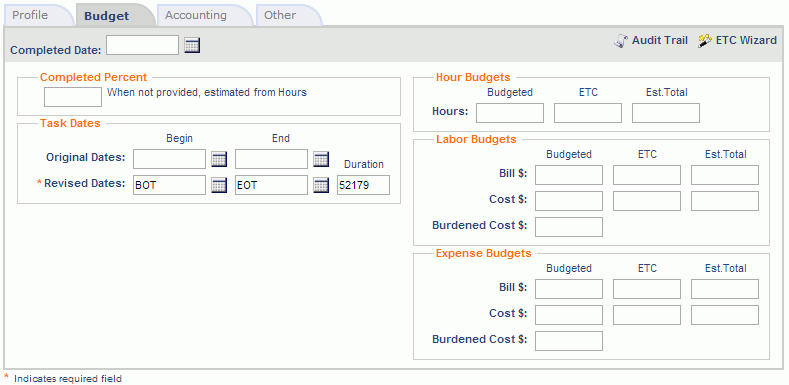Click the Revised Dates Begin BOT field

coord(170,185)
